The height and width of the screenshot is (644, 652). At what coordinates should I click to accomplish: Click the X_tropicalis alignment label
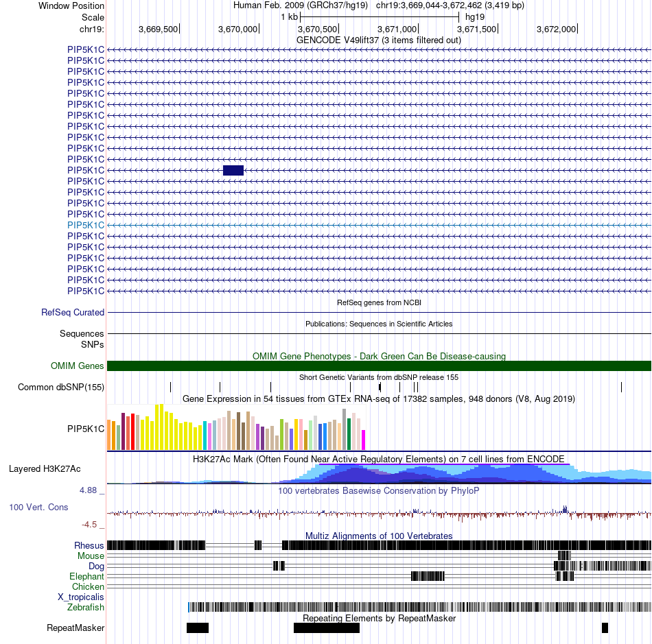[81, 597]
